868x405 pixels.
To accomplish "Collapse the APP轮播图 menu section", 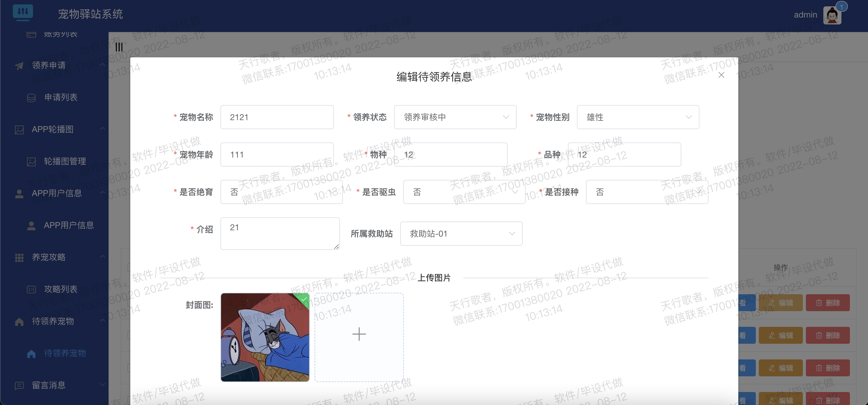I will (103, 129).
